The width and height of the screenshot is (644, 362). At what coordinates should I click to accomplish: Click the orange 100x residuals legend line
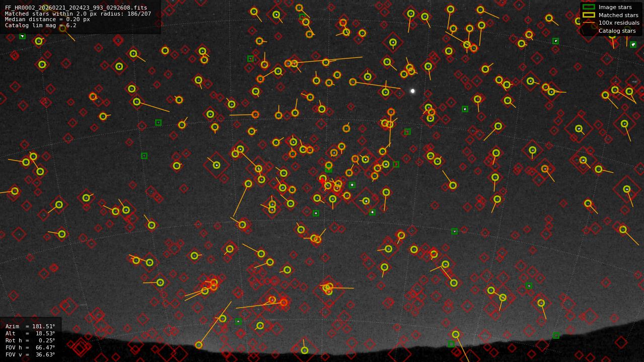pyautogui.click(x=589, y=23)
